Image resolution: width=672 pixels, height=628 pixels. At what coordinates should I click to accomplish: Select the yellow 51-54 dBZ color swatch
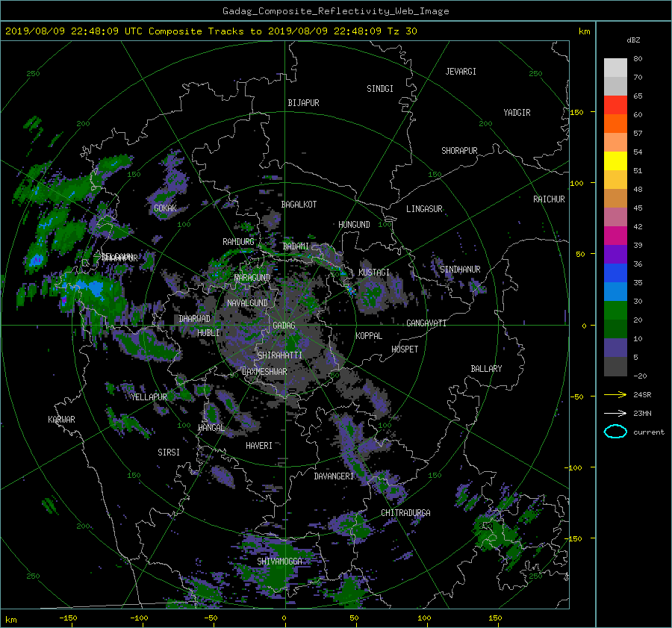(x=615, y=161)
